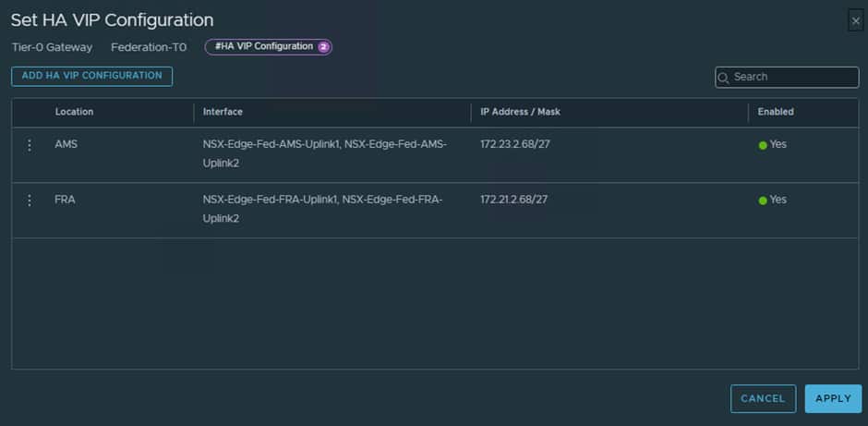The height and width of the screenshot is (426, 868).
Task: Click the AMS IP address 172.23.2.68/27
Action: 515,144
